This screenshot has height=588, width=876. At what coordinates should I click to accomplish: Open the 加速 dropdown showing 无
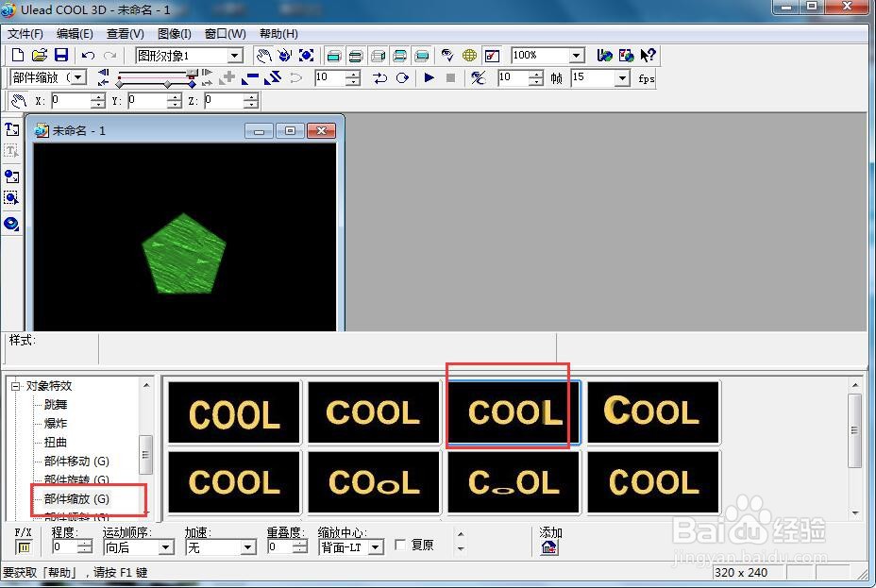coord(248,547)
